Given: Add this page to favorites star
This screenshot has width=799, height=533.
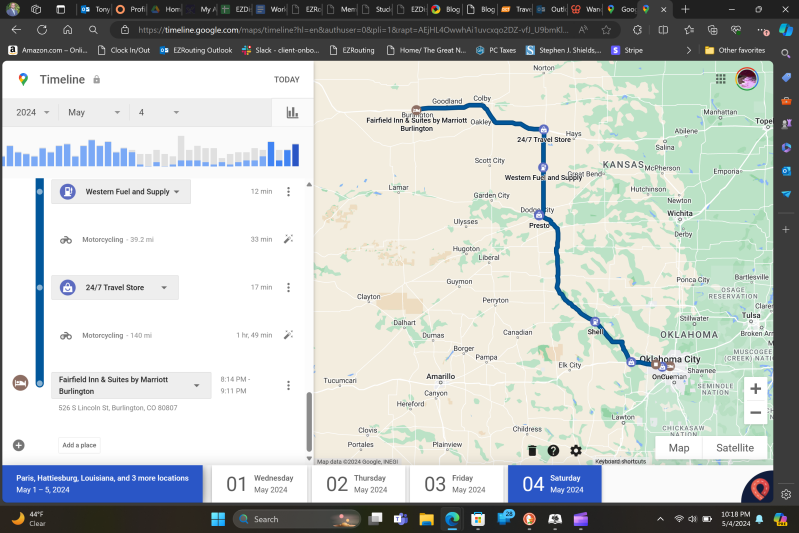Looking at the screenshot, I should [x=606, y=30].
